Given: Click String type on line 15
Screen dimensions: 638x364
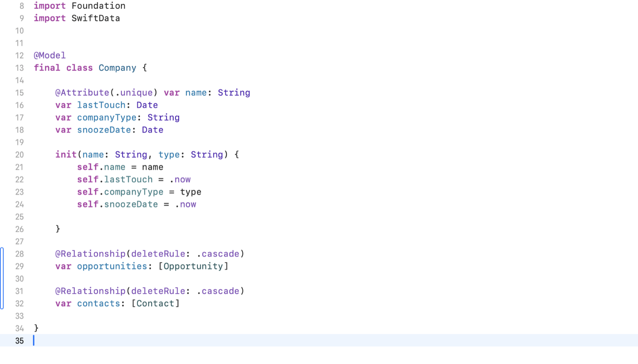Looking at the screenshot, I should point(234,93).
